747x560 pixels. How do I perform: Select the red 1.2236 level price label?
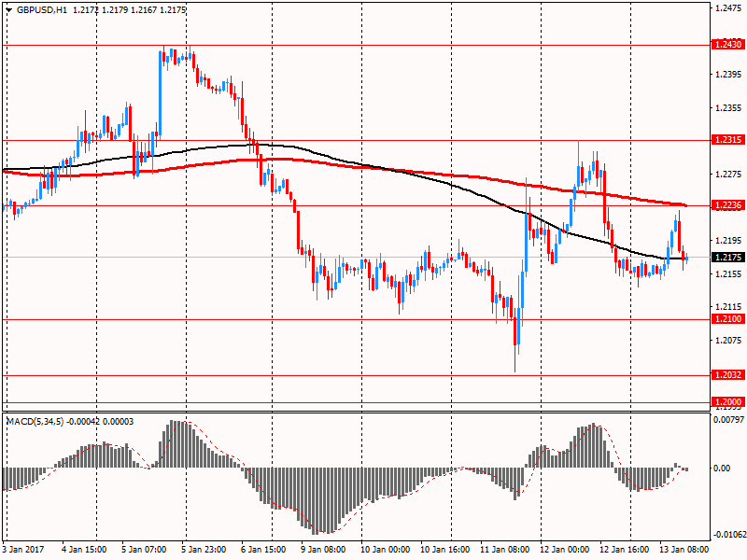727,204
